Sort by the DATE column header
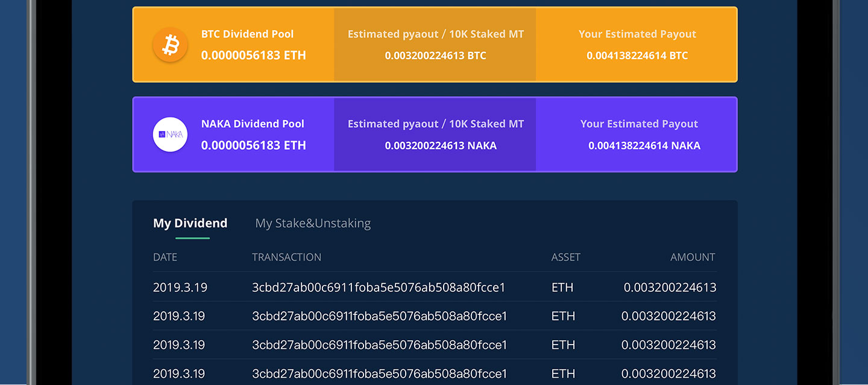868x385 pixels. [x=165, y=256]
